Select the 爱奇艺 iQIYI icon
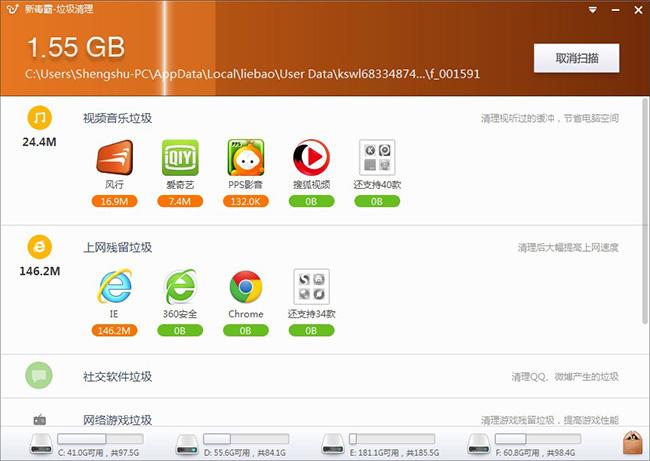Image resolution: width=650 pixels, height=461 pixels. point(180,158)
